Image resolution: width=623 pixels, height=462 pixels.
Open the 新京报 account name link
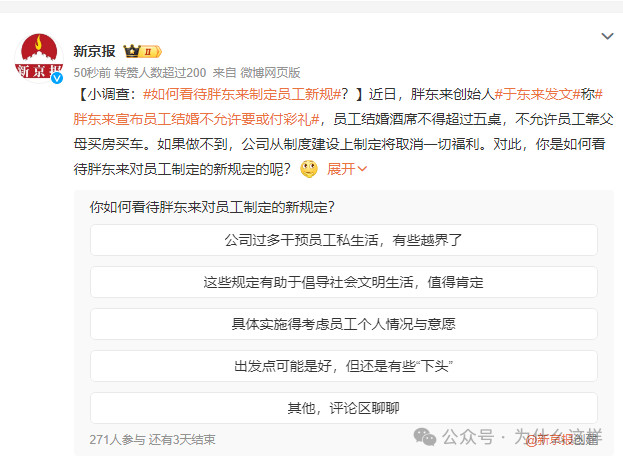(x=94, y=51)
